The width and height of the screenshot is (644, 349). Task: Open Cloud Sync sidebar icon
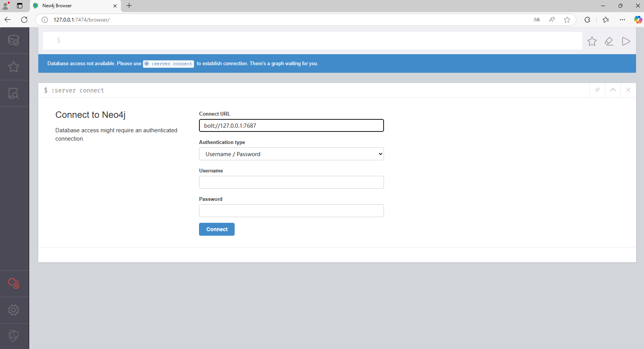point(14,283)
